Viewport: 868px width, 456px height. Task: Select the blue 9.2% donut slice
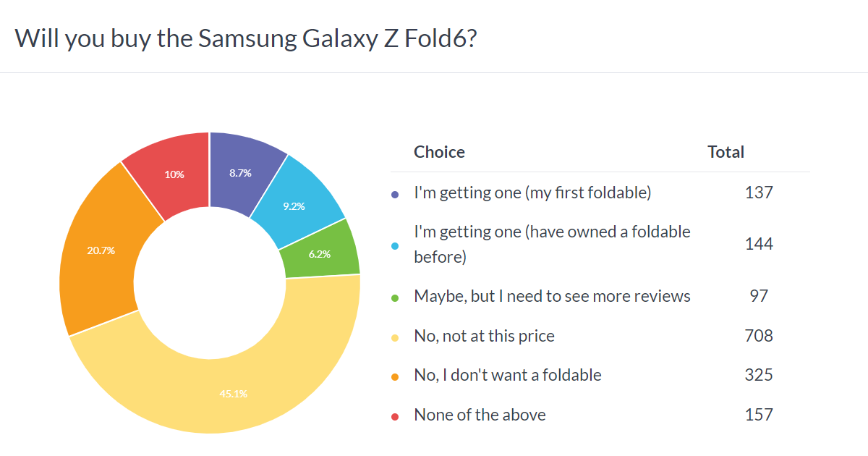click(294, 206)
